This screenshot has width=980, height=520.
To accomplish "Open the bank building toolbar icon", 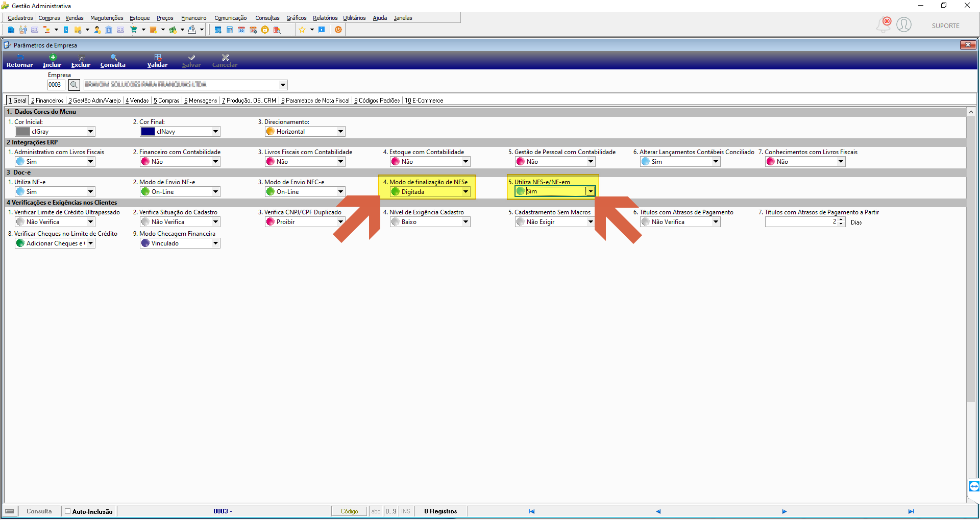I will pyautogui.click(x=109, y=30).
